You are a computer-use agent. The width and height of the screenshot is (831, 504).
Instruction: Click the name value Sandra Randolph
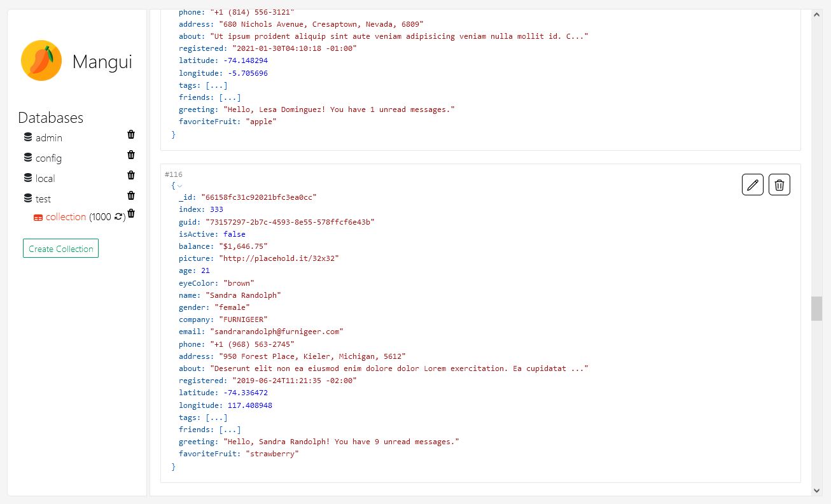[x=243, y=295]
